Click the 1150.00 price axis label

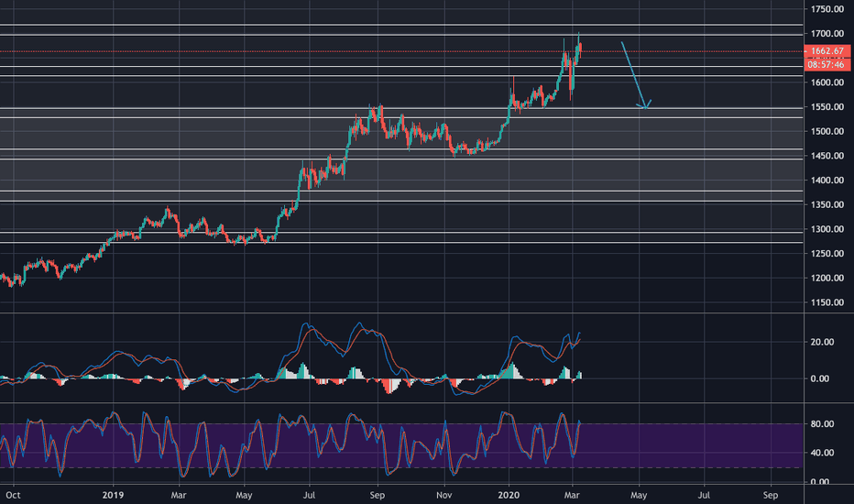pyautogui.click(x=827, y=302)
